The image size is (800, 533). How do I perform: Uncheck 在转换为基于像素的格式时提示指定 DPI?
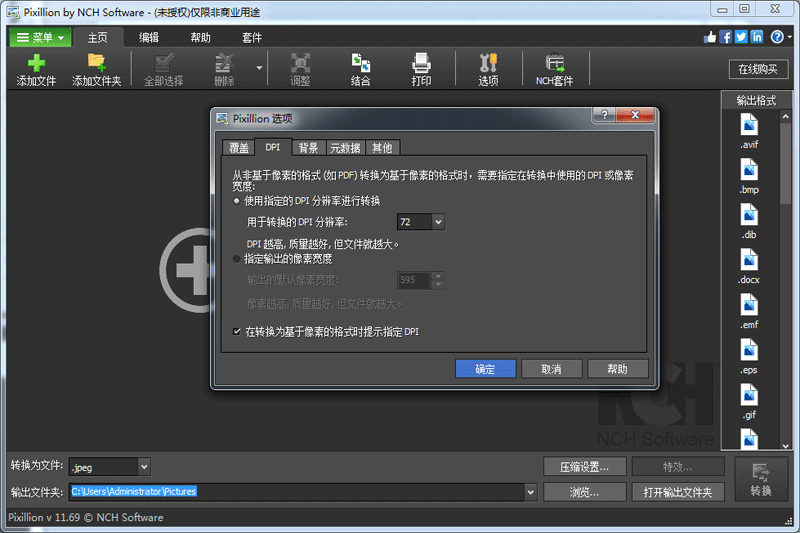237,331
